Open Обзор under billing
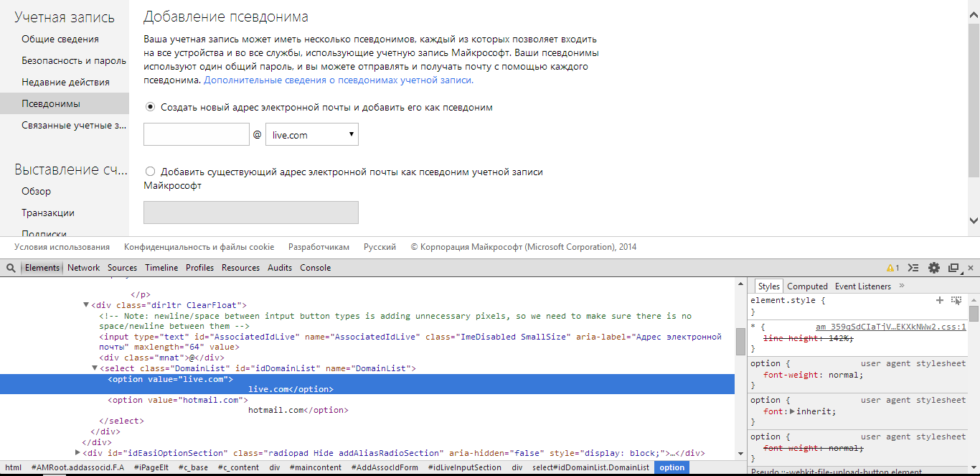Image resolution: width=980 pixels, height=476 pixels. [x=37, y=192]
